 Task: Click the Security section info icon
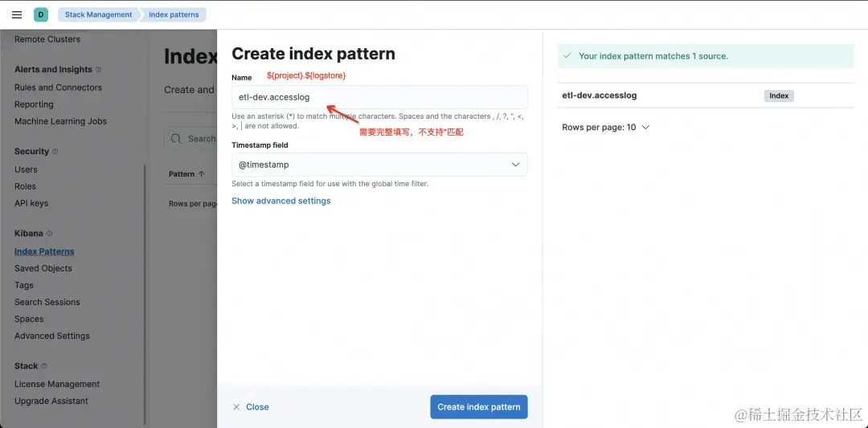pos(55,152)
